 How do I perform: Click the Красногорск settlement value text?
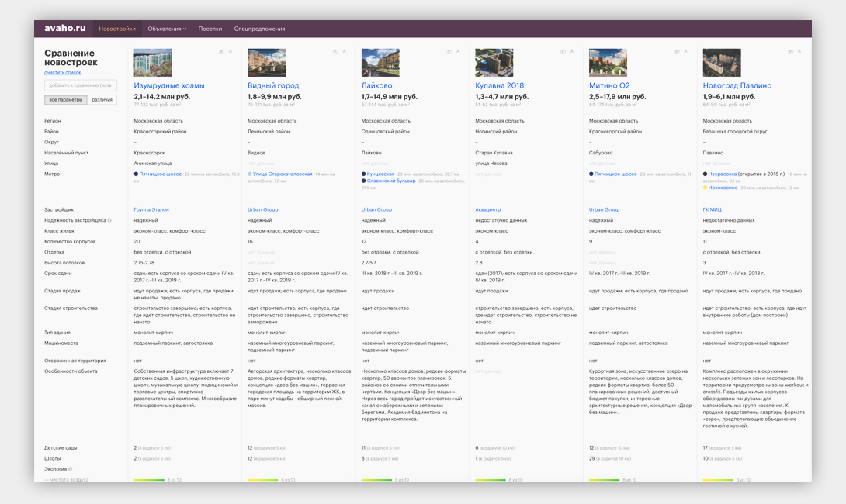click(x=150, y=153)
